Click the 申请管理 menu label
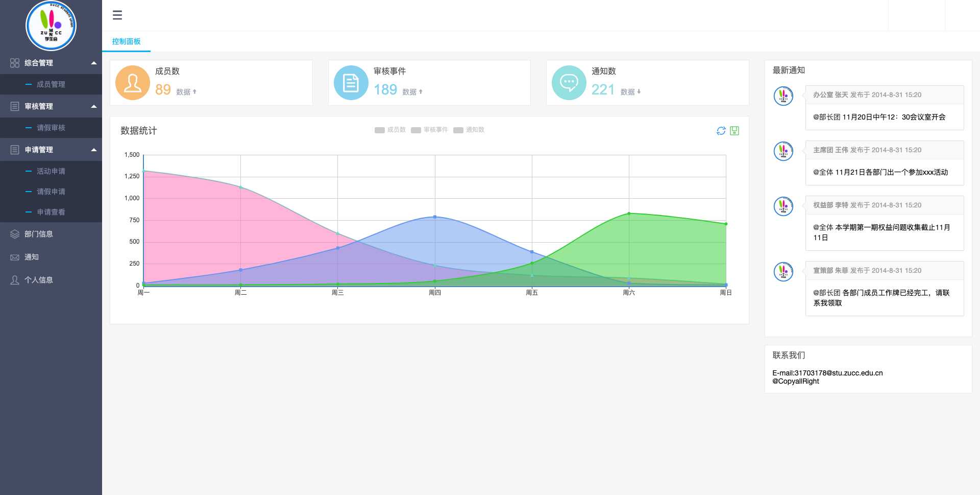Screen dimensions: 980x495 pyautogui.click(x=39, y=150)
